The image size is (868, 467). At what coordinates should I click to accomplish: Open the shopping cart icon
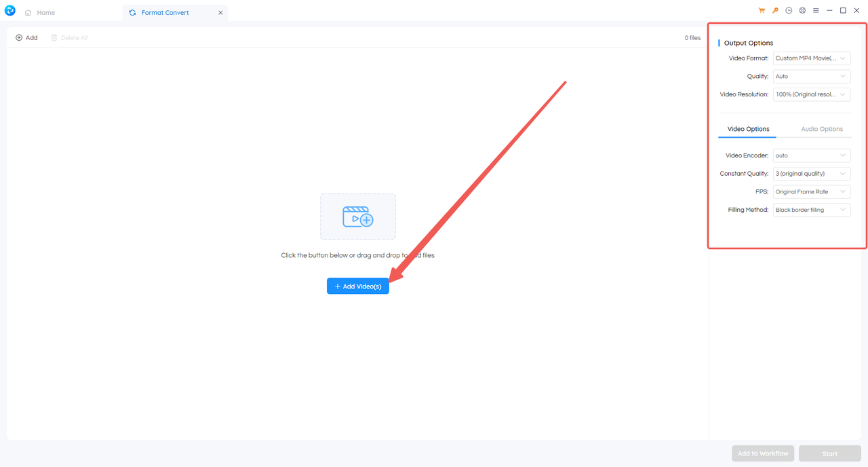coord(762,11)
